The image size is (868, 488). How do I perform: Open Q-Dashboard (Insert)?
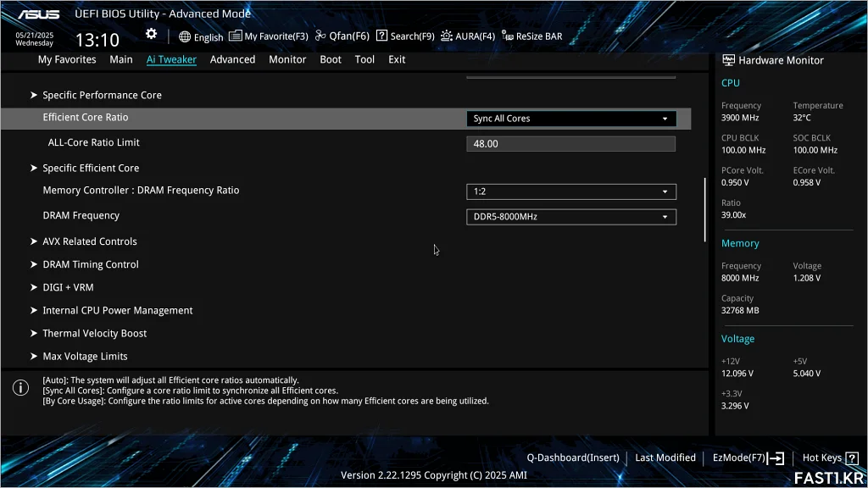point(573,457)
